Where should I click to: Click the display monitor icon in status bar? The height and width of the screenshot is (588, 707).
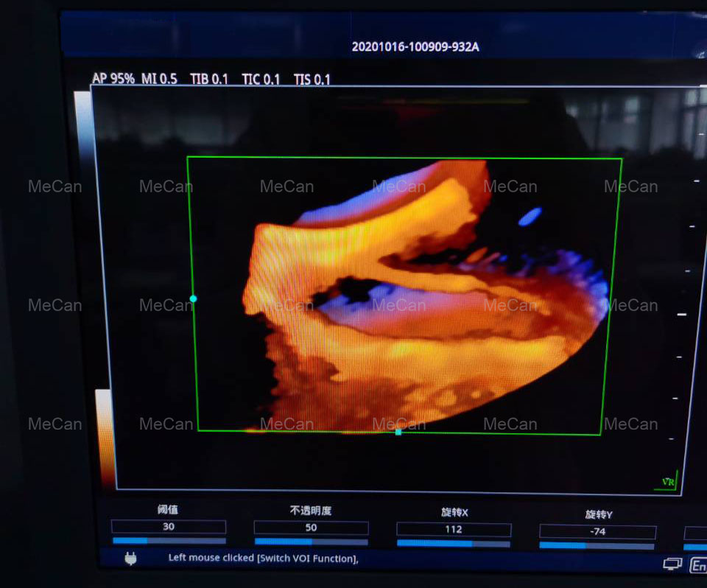click(x=672, y=564)
